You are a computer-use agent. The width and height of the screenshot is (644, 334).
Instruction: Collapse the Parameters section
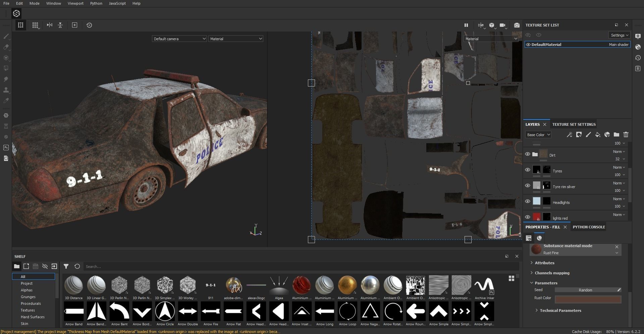click(543, 283)
